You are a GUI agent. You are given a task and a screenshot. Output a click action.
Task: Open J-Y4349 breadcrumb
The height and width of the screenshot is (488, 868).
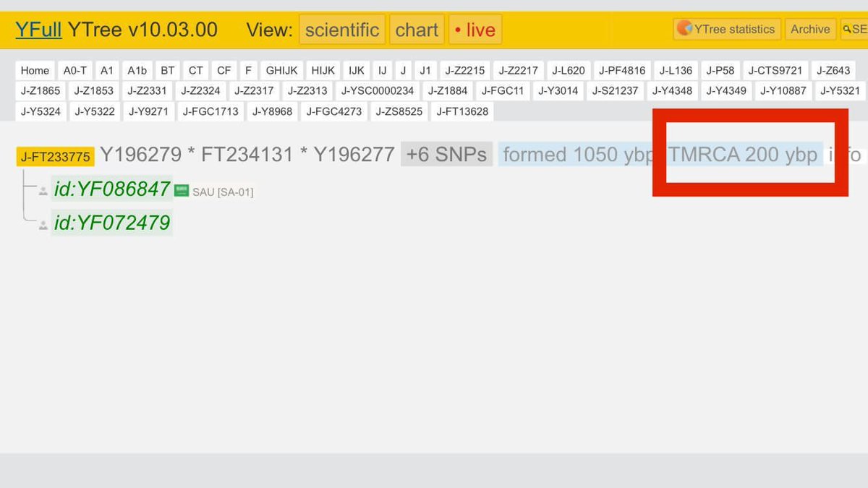click(x=726, y=90)
